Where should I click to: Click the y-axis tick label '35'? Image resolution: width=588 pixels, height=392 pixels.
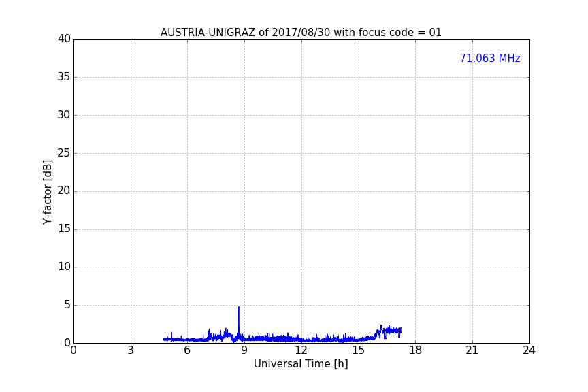[64, 77]
